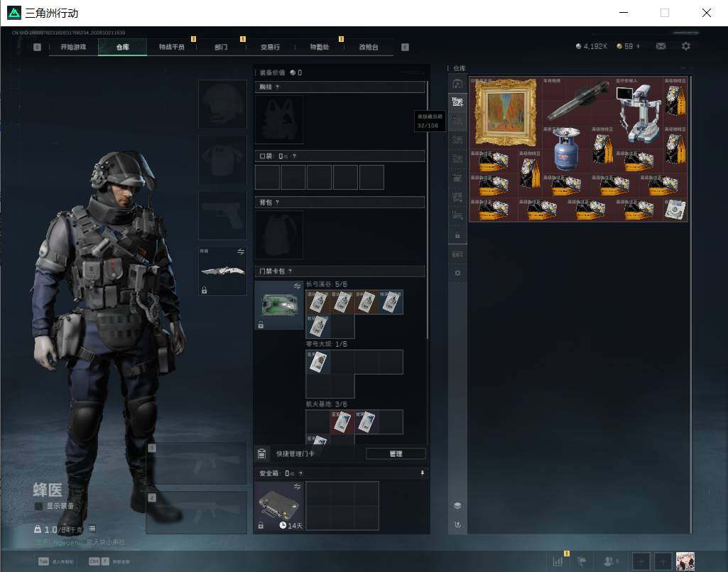Click the swap icon on the keycard case
Screen dimensions: 728x572
pyautogui.click(x=297, y=286)
